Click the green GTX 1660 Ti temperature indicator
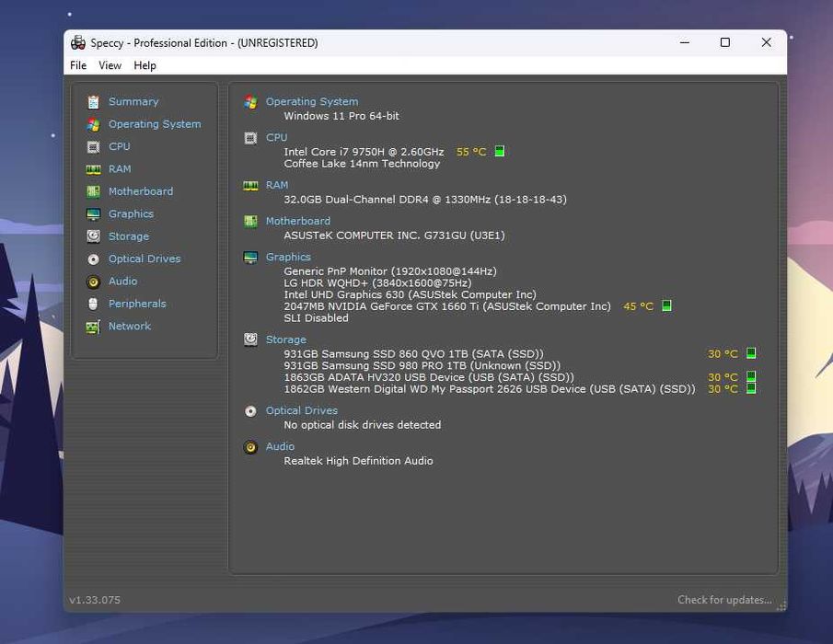This screenshot has width=833, height=644. coord(667,305)
